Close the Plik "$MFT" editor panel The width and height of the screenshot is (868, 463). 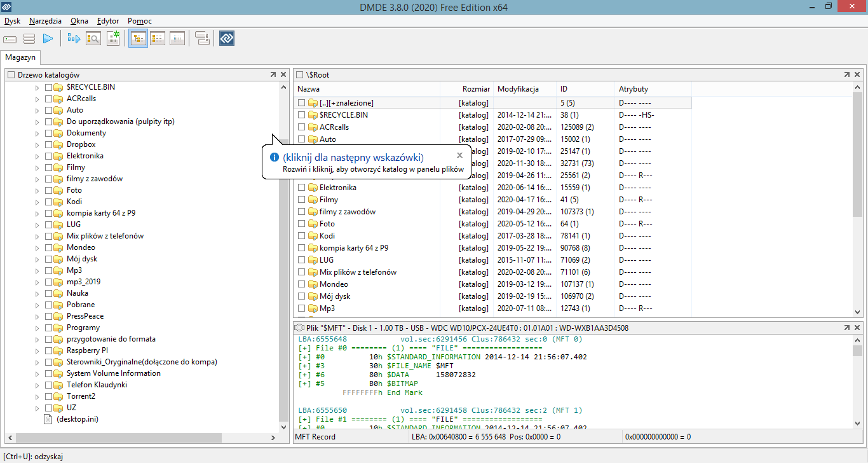point(857,328)
